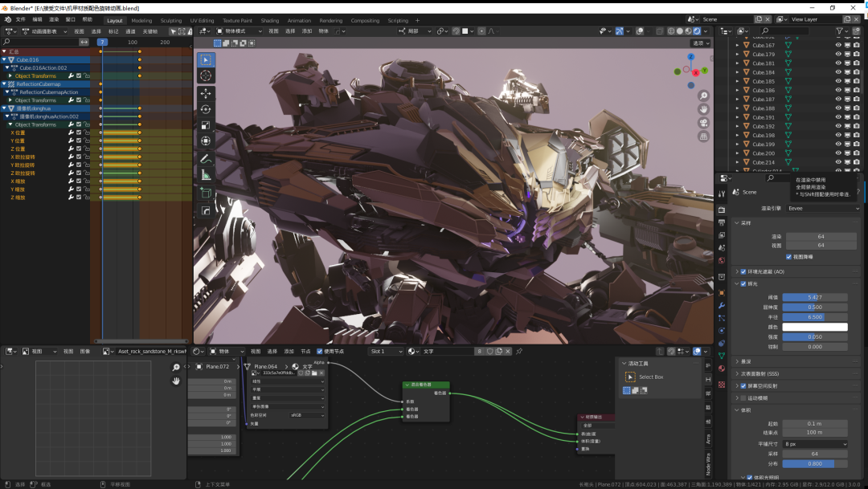Choose the Scale tool
Viewport: 868px width, 489px height.
[206, 125]
